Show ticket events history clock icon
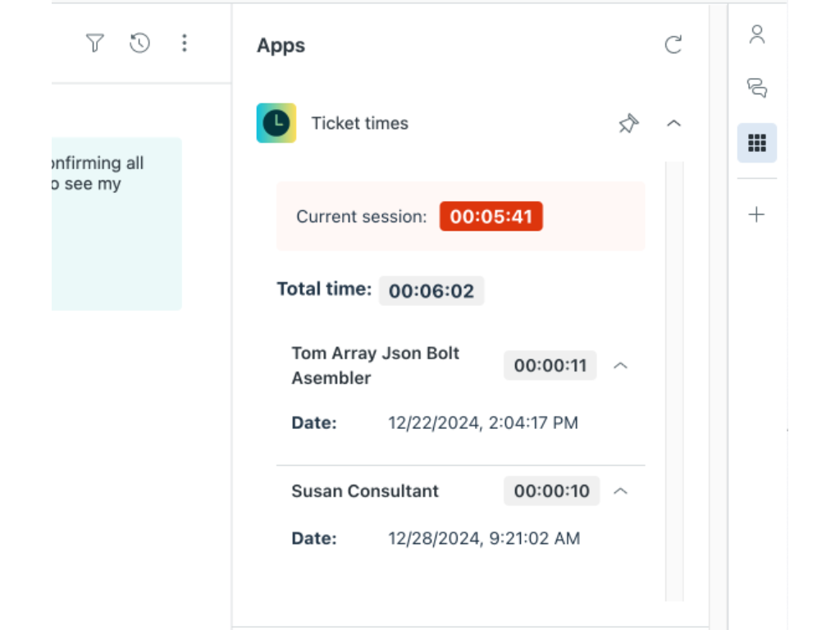The height and width of the screenshot is (630, 840). coord(139,43)
